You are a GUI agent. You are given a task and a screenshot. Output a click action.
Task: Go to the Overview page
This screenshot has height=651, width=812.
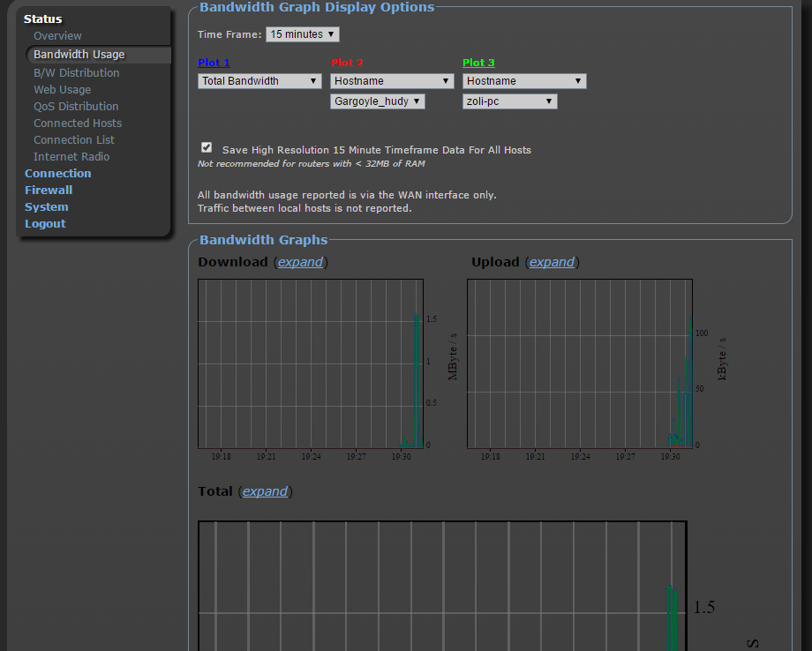click(57, 35)
